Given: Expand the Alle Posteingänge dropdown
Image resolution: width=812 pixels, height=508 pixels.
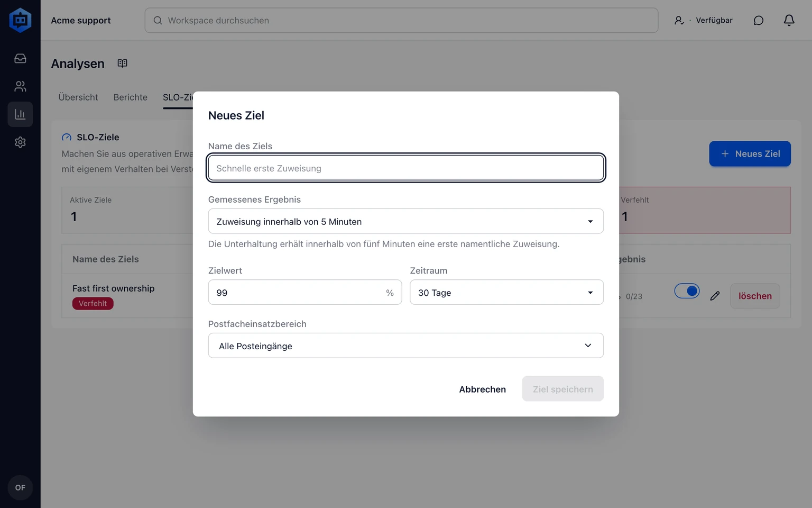Looking at the screenshot, I should pyautogui.click(x=405, y=346).
